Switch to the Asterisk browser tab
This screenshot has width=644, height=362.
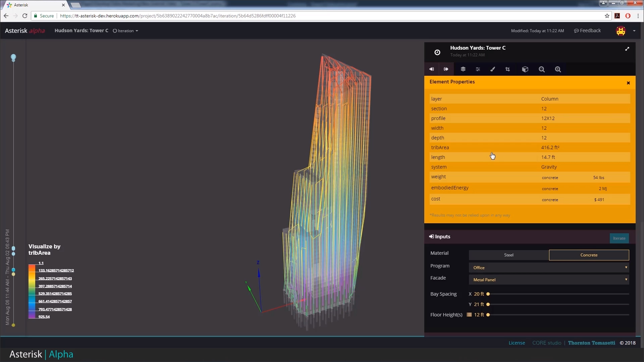coord(35,5)
